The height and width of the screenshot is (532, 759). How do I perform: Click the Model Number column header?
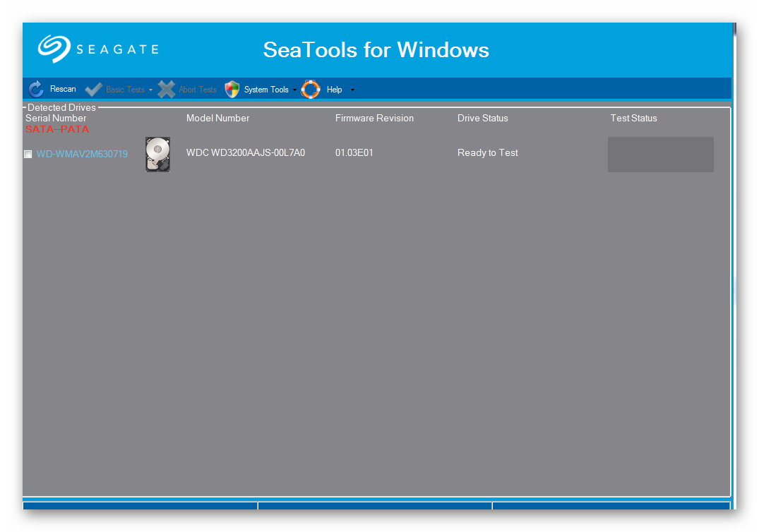click(218, 118)
